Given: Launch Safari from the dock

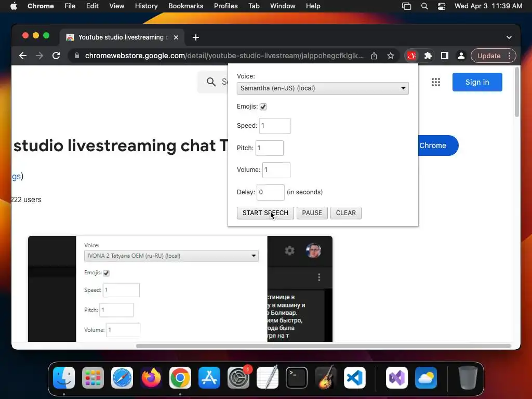Looking at the screenshot, I should [x=122, y=378].
